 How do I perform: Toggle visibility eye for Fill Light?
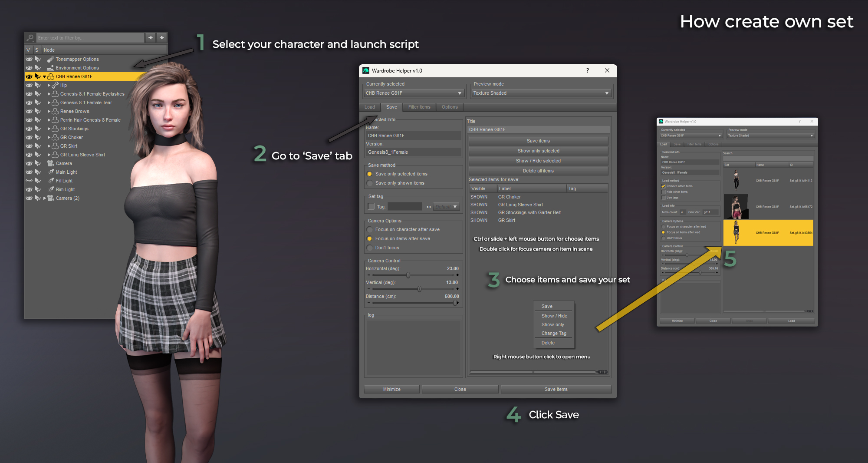(x=29, y=181)
